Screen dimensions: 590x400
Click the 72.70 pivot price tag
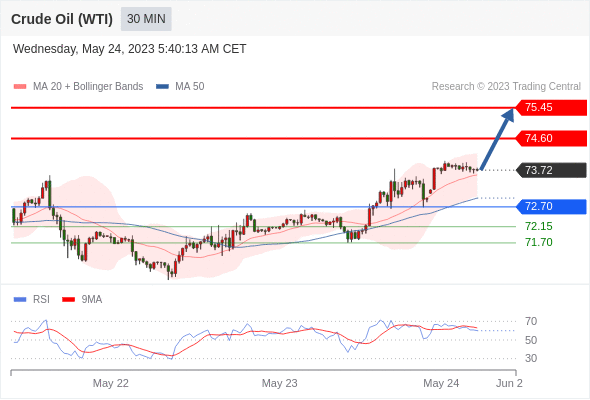(x=551, y=207)
